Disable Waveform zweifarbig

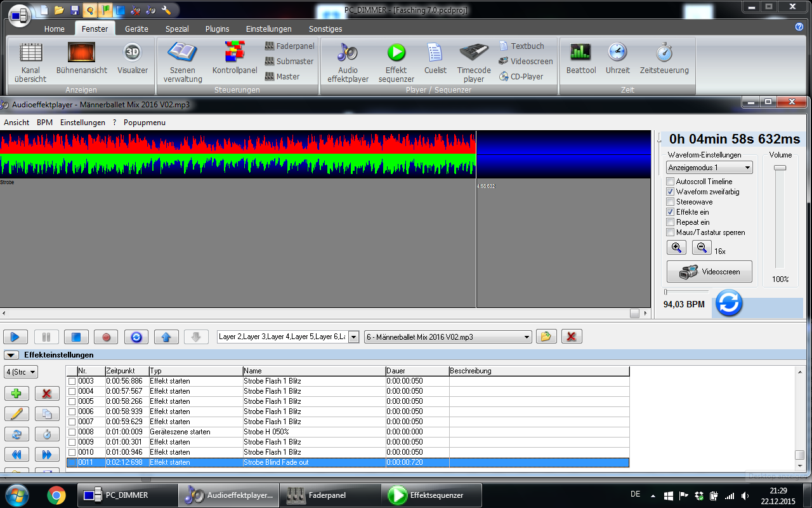tap(670, 191)
